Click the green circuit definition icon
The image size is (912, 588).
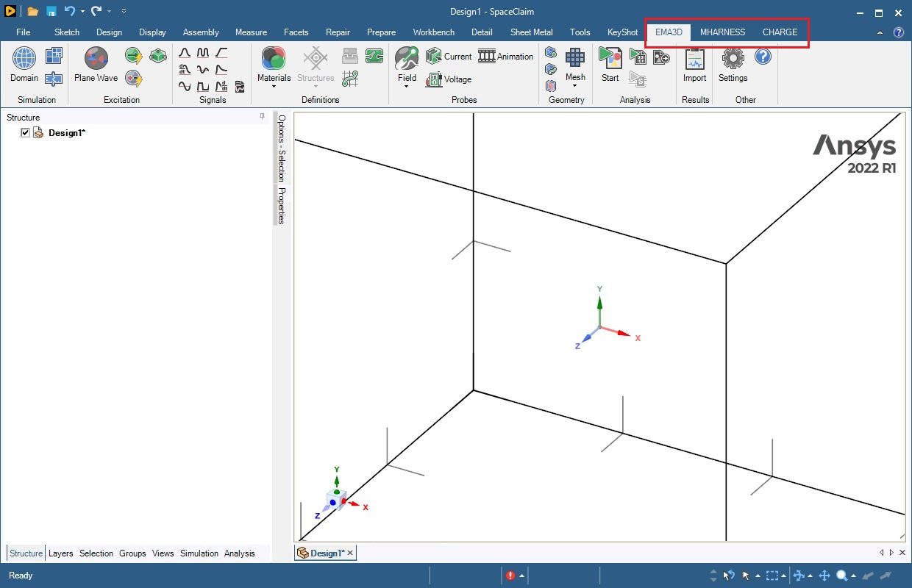click(x=374, y=55)
